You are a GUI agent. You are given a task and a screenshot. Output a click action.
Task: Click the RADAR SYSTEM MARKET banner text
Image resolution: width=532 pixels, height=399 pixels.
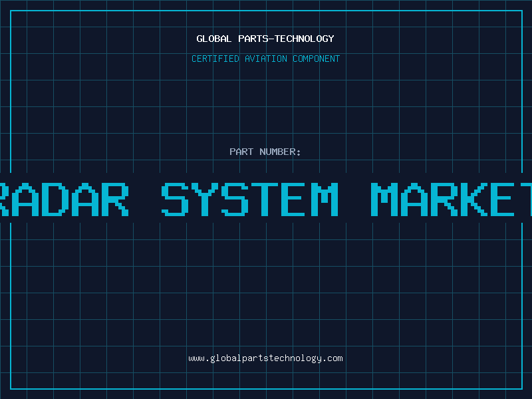266,199
